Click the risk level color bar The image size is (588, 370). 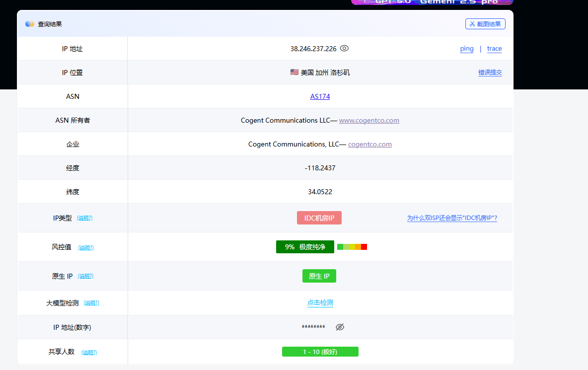point(352,247)
